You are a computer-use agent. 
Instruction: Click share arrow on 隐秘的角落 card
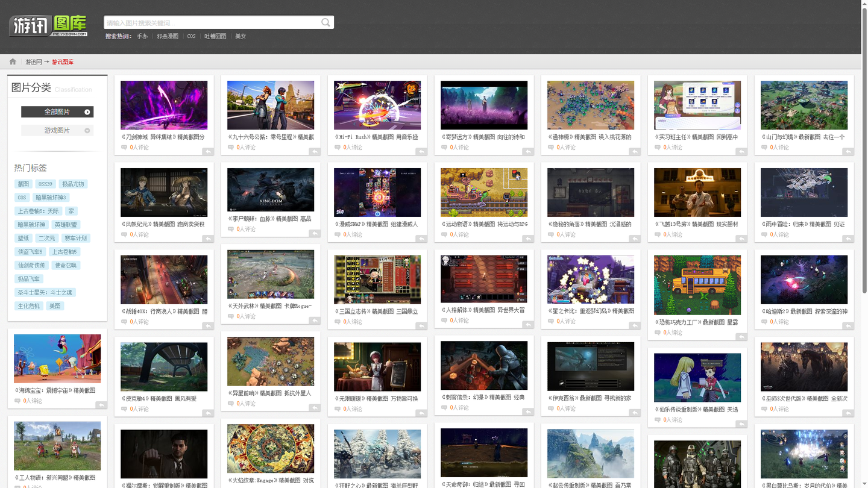(635, 239)
